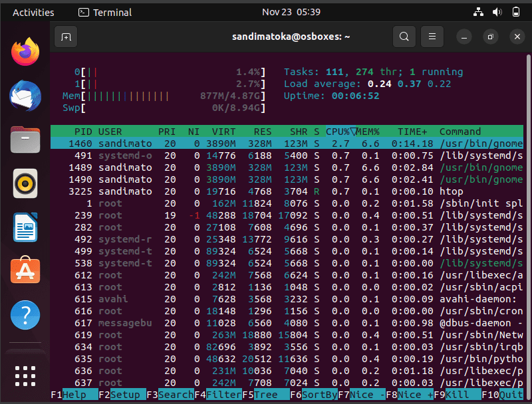Click the battery indicator icon
The width and height of the screenshot is (532, 404).
click(516, 12)
